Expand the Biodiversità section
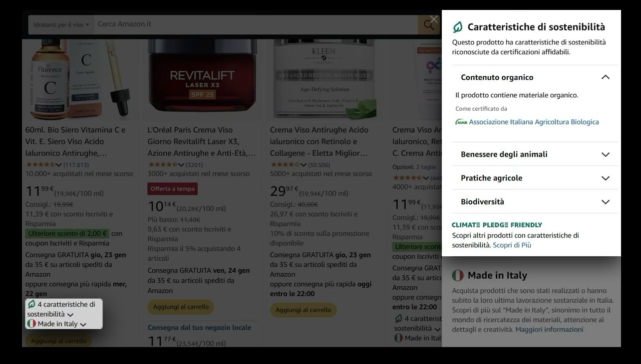This screenshot has width=641, height=364. tap(605, 202)
